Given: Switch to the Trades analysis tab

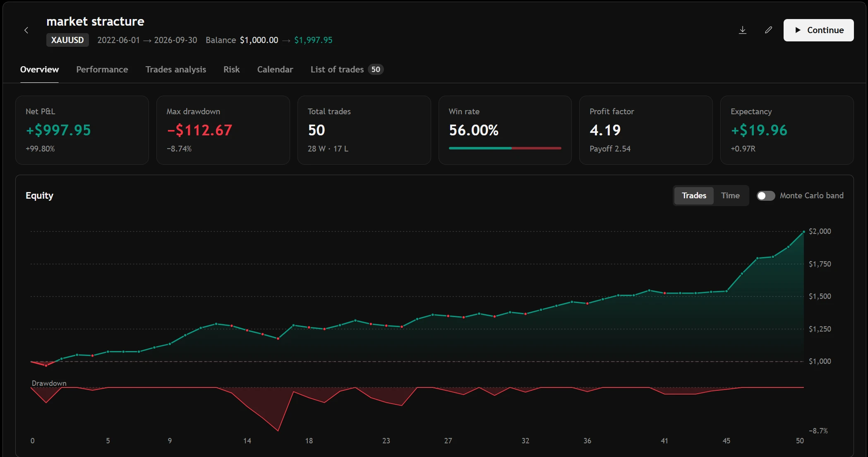Looking at the screenshot, I should pyautogui.click(x=176, y=70).
